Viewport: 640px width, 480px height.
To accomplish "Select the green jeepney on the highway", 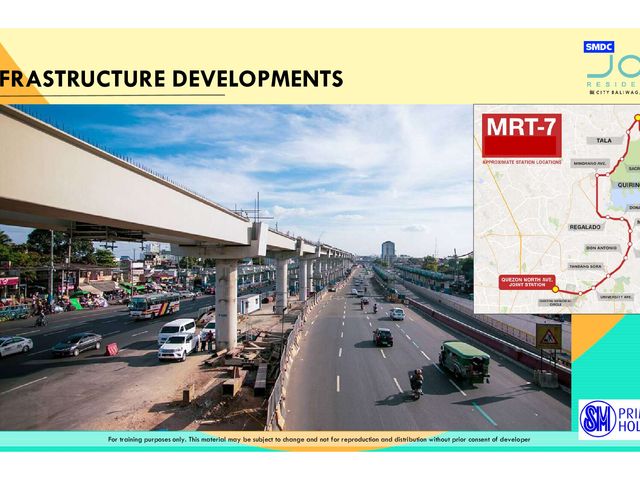I will [464, 362].
